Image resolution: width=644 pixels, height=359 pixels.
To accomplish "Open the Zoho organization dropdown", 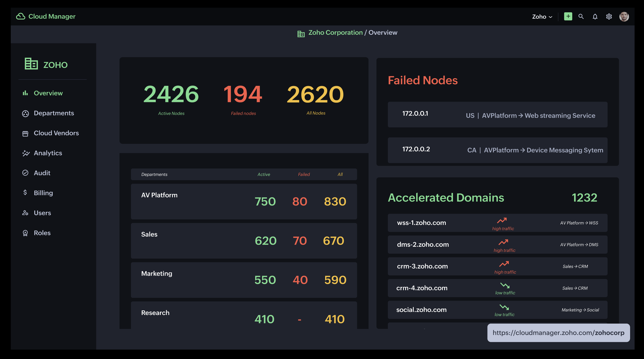I will coord(542,17).
